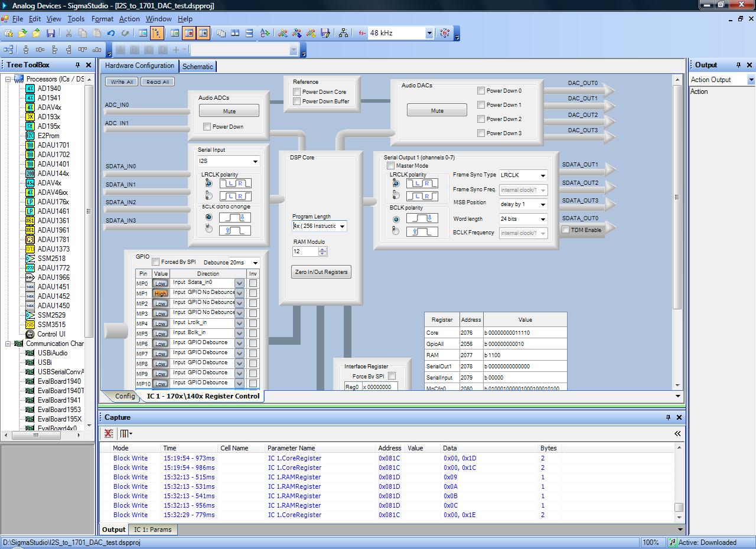Open MSB Position delay by 1 dropdown
This screenshot has width=756, height=549.
click(543, 204)
